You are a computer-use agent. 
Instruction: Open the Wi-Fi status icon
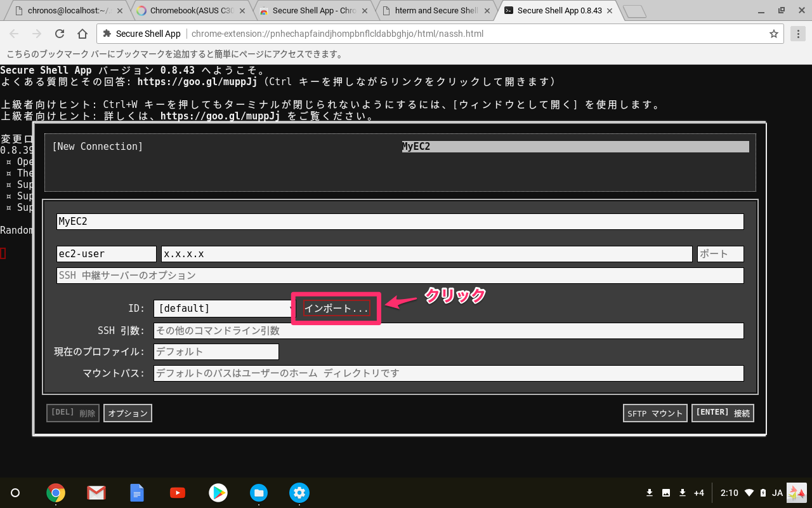(x=749, y=493)
